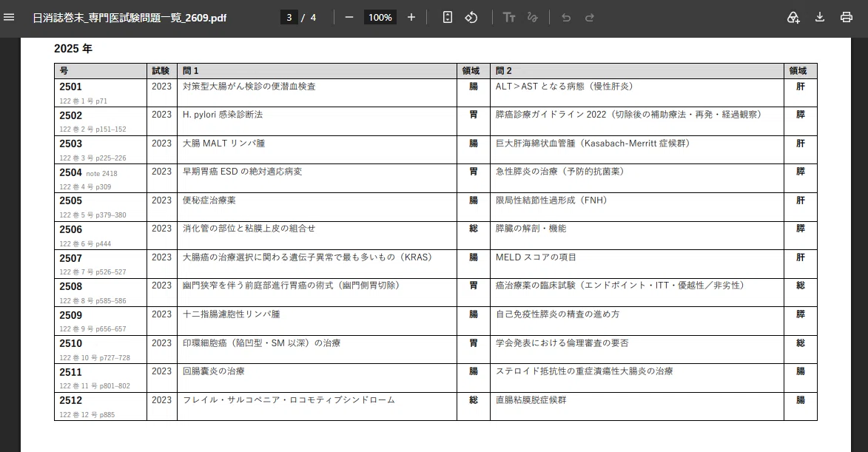
Task: Zoom out with the minus button
Action: click(x=349, y=17)
